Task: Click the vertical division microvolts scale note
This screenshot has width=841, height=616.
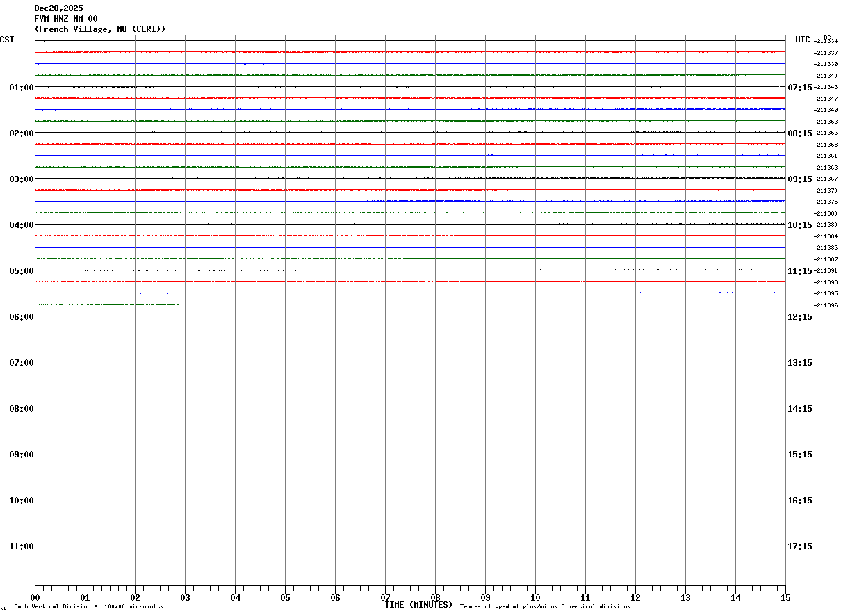Action: click(89, 607)
